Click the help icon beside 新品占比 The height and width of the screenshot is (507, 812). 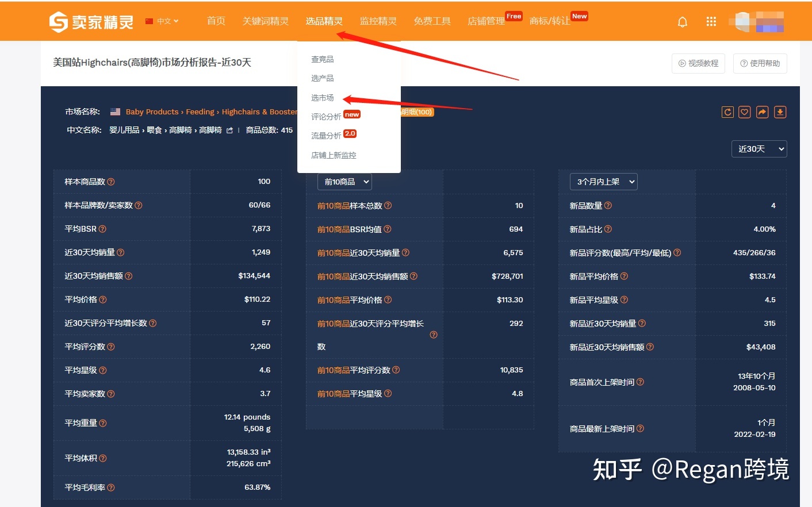608,229
